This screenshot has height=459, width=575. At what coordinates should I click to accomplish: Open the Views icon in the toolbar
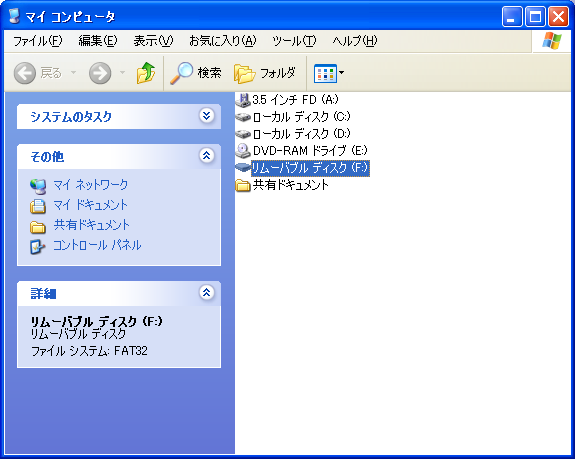pyautogui.click(x=325, y=73)
